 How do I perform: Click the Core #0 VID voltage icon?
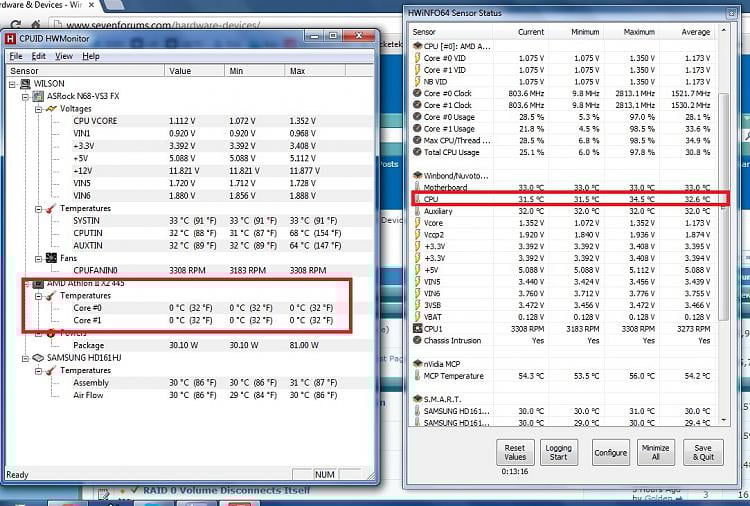pos(418,58)
